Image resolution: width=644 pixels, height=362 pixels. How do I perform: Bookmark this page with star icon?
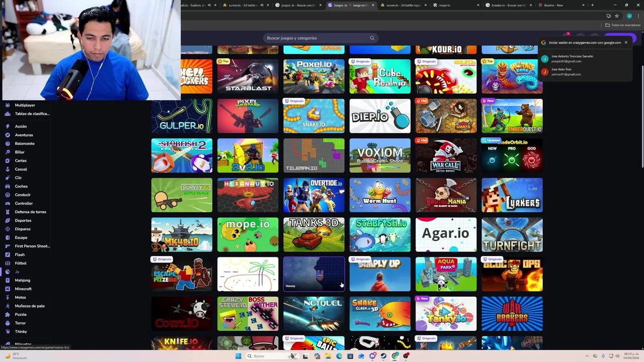[617, 16]
